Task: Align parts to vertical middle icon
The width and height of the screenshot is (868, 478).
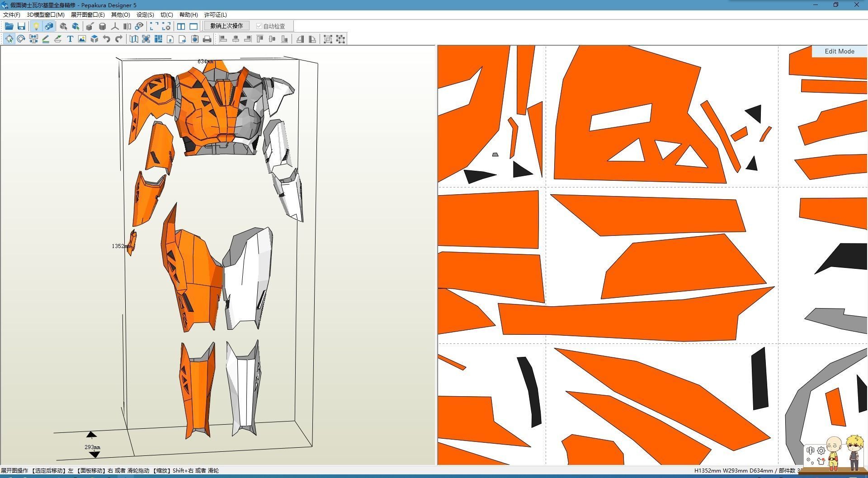Action: [272, 39]
